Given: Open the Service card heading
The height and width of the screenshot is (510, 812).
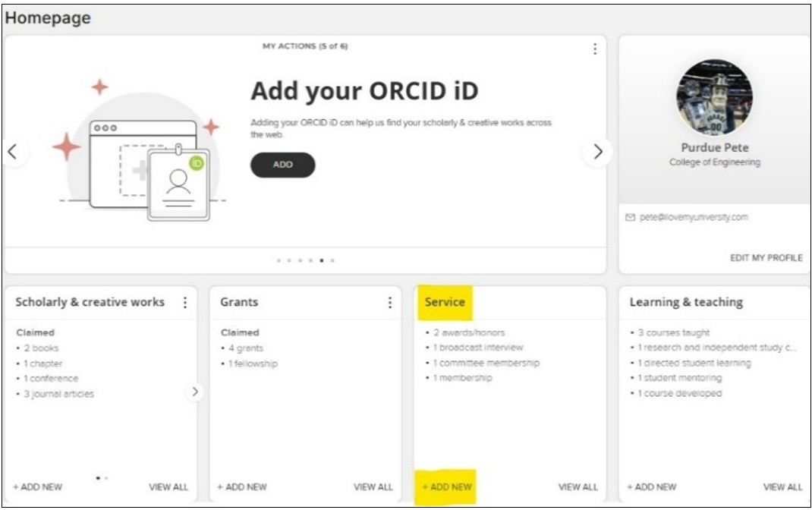Looking at the screenshot, I should (445, 302).
